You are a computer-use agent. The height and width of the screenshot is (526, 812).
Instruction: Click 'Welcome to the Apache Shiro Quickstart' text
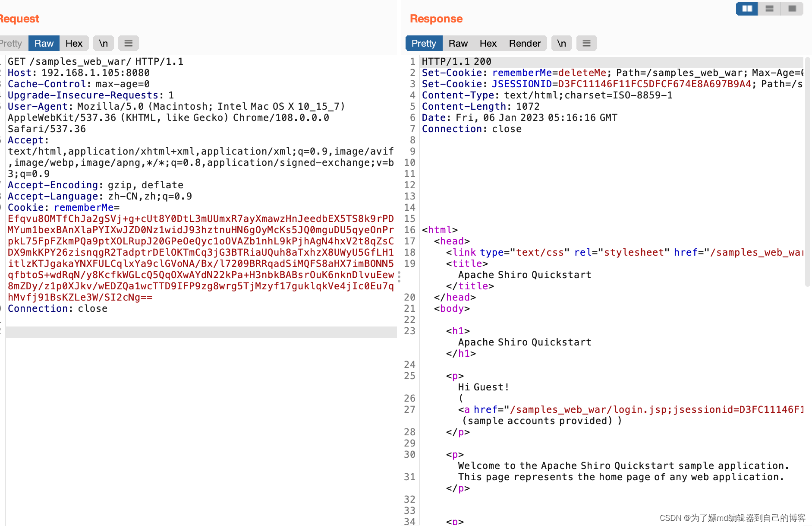coord(623,466)
